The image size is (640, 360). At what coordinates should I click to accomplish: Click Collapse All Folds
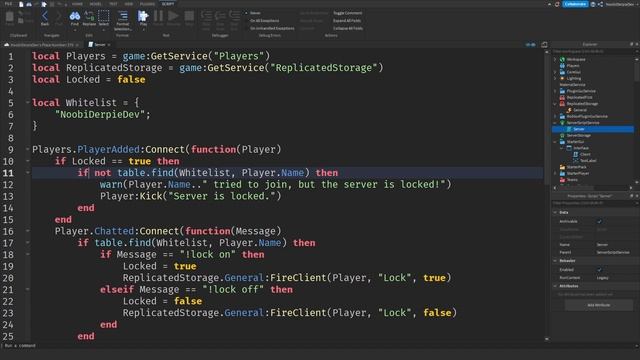click(348, 29)
